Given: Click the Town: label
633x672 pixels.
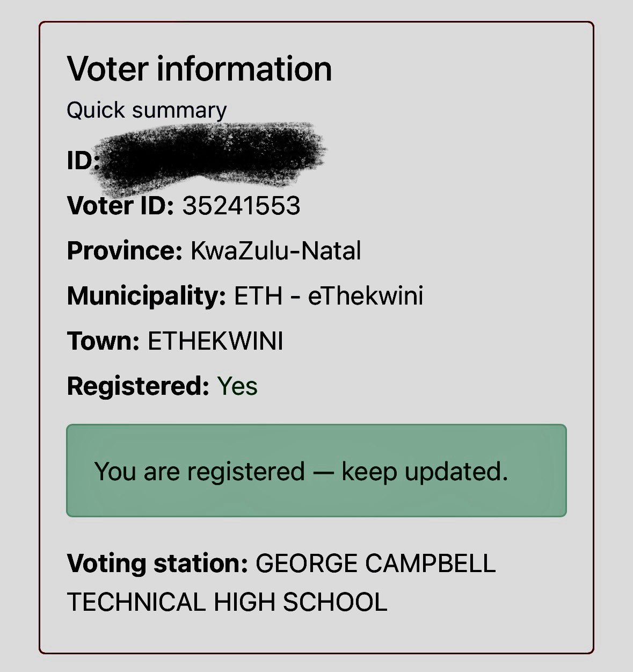Looking at the screenshot, I should [x=103, y=341].
